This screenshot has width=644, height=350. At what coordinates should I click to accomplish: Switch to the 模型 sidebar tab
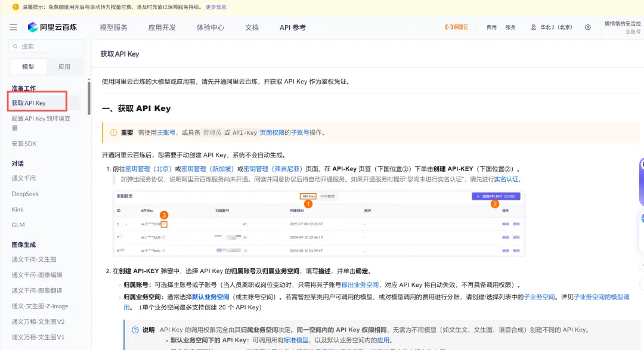click(28, 67)
